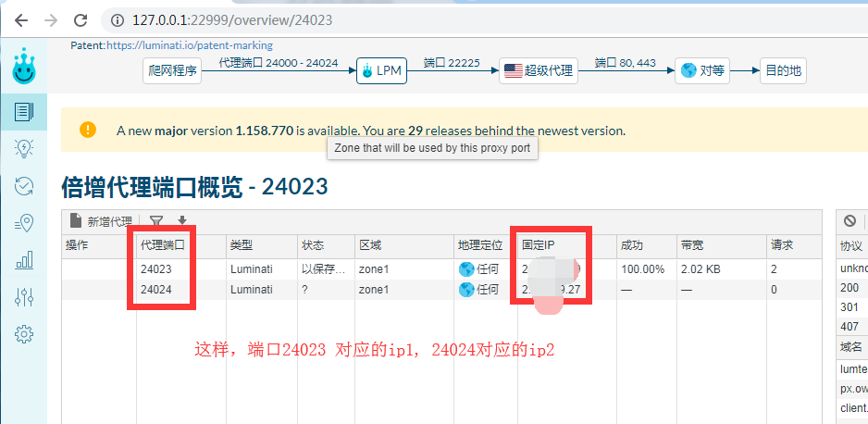Sort by the 固定IP column header
The width and height of the screenshot is (868, 424).
567,245
